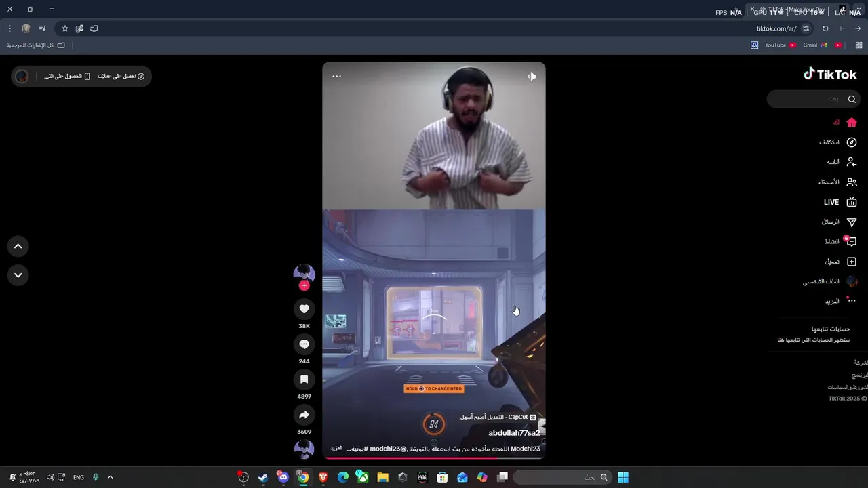Click the Windows taskbar search box (بحث)
The width and height of the screenshot is (868, 488).
click(x=561, y=477)
